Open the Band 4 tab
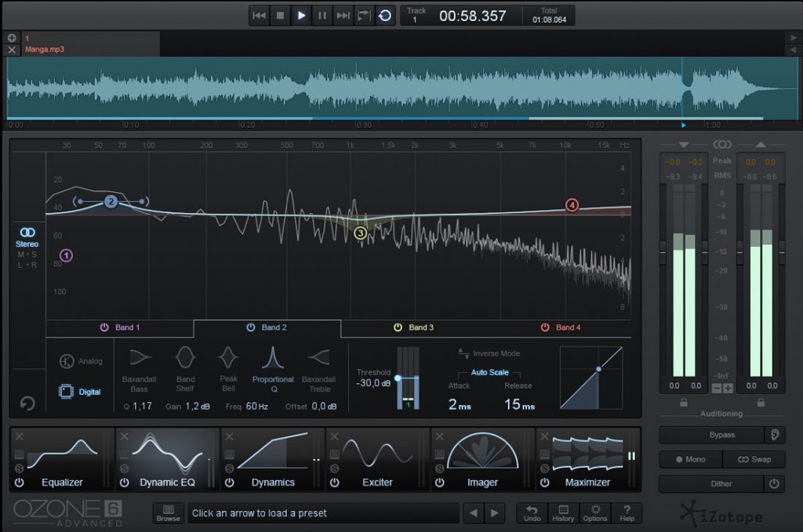Image resolution: width=803 pixels, height=532 pixels. click(x=561, y=328)
